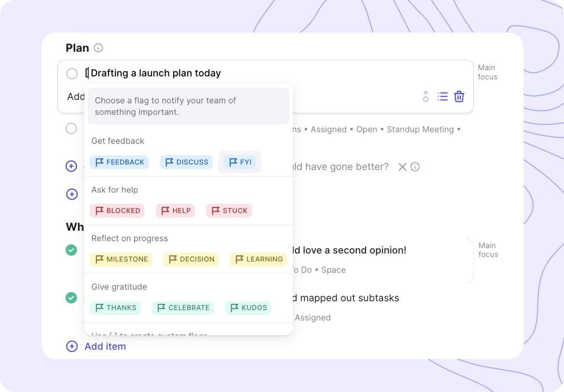Click plus circle beside the 'gone better' prompt
The width and height of the screenshot is (564, 392).
[71, 166]
